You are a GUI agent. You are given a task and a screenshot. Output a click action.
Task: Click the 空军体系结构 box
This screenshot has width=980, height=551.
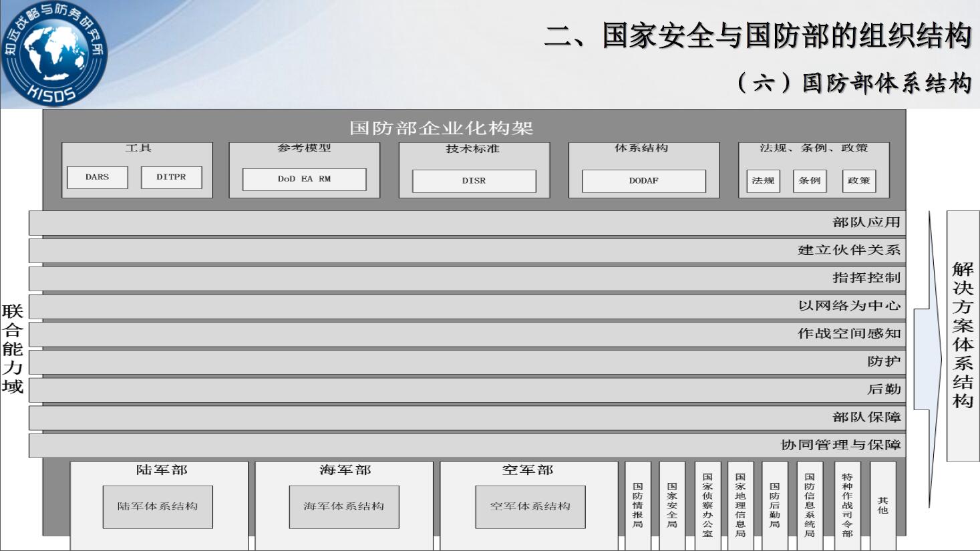click(530, 507)
